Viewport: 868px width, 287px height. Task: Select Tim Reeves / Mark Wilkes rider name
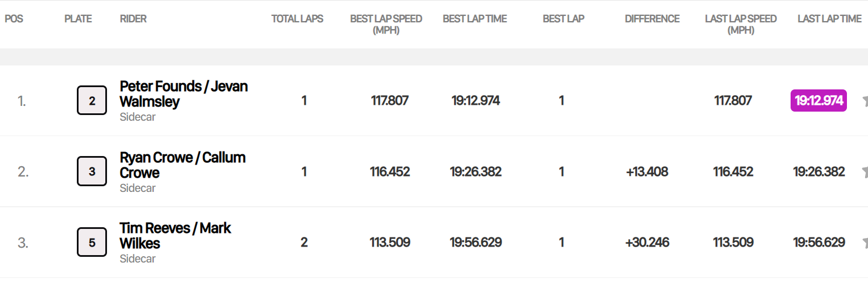(x=175, y=236)
